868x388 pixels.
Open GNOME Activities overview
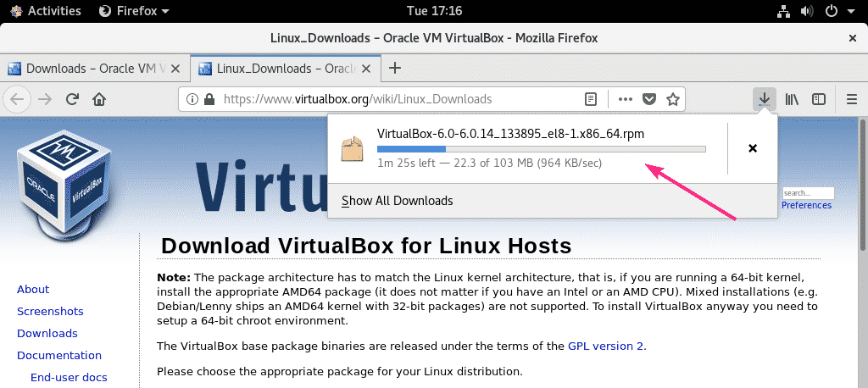46,10
